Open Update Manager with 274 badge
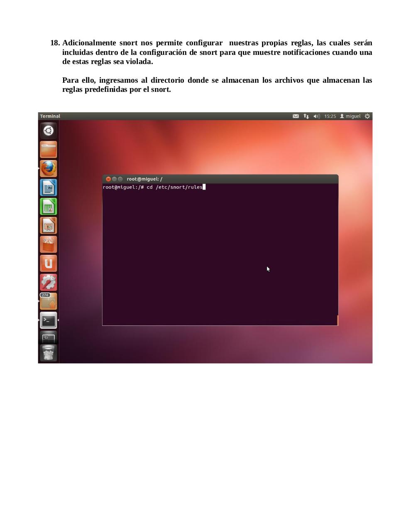Screen dimensions: 411x532 tap(48, 301)
